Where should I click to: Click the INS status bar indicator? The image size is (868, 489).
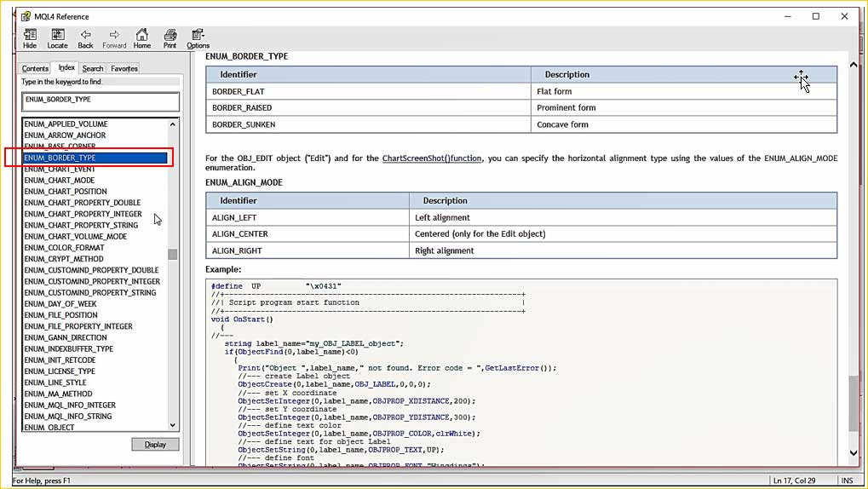coord(848,480)
